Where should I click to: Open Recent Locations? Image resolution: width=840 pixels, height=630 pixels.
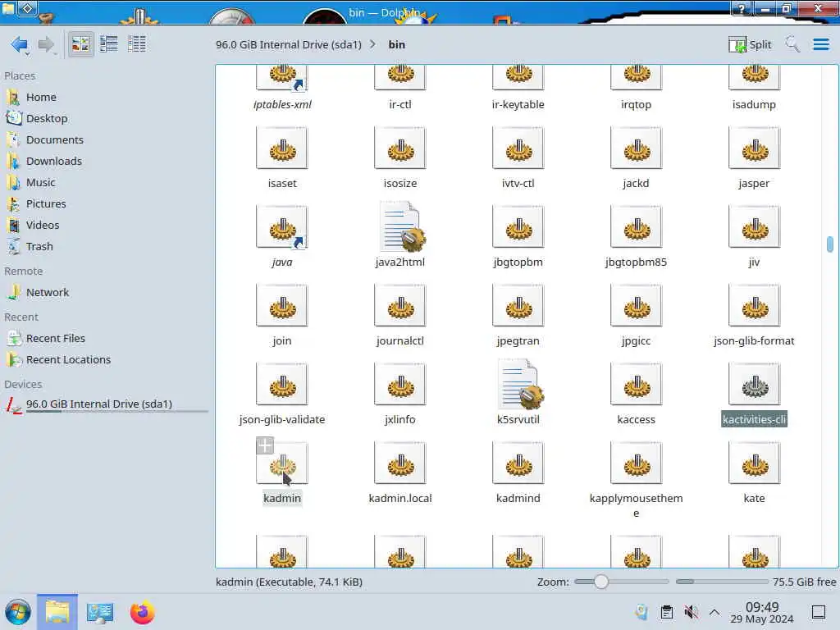[x=68, y=360]
